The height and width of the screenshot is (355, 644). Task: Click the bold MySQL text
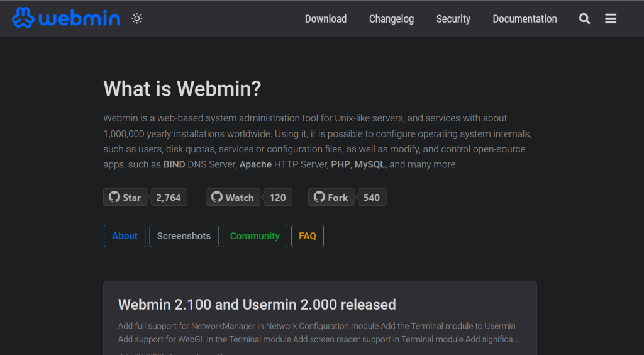(x=370, y=165)
